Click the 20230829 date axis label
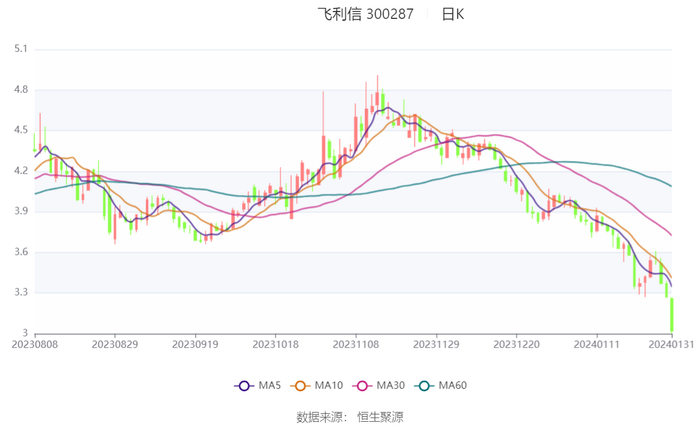Screen dimensions: 700x426 coord(115,344)
